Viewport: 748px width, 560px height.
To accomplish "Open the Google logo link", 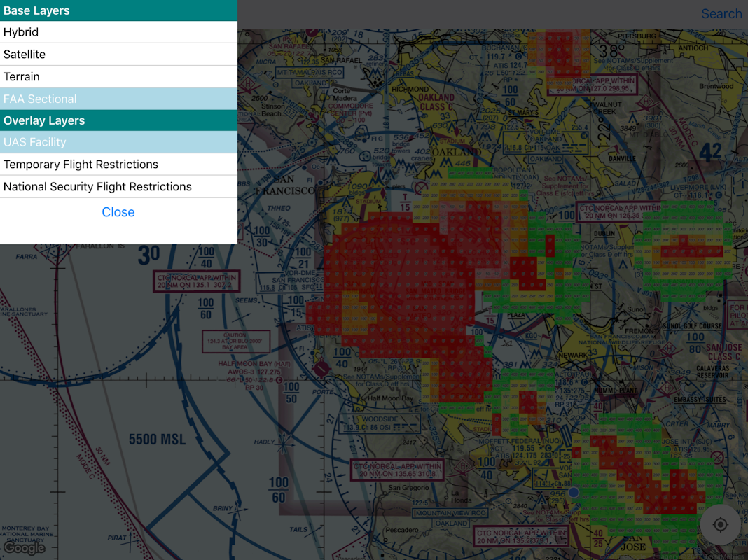I will (x=24, y=547).
